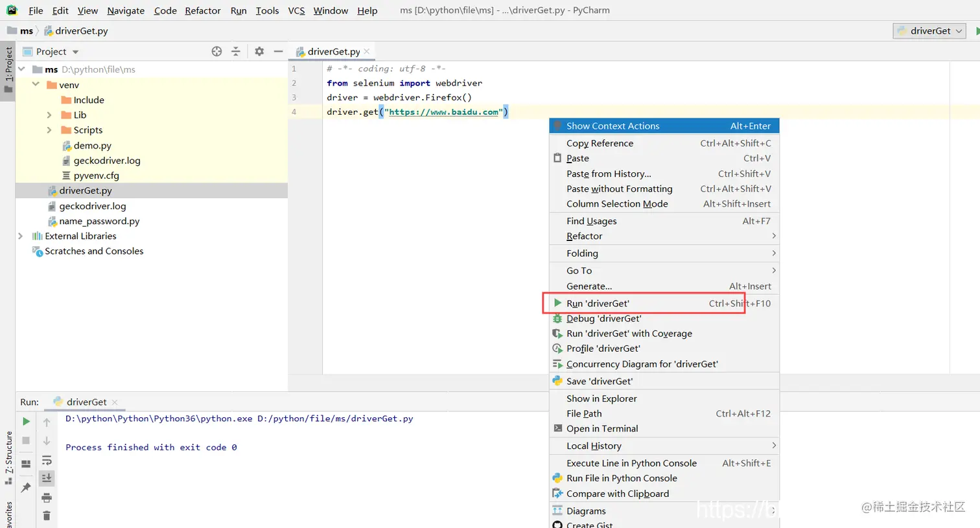Open the Refactor menu in menu bar
980x528 pixels.
click(203, 10)
